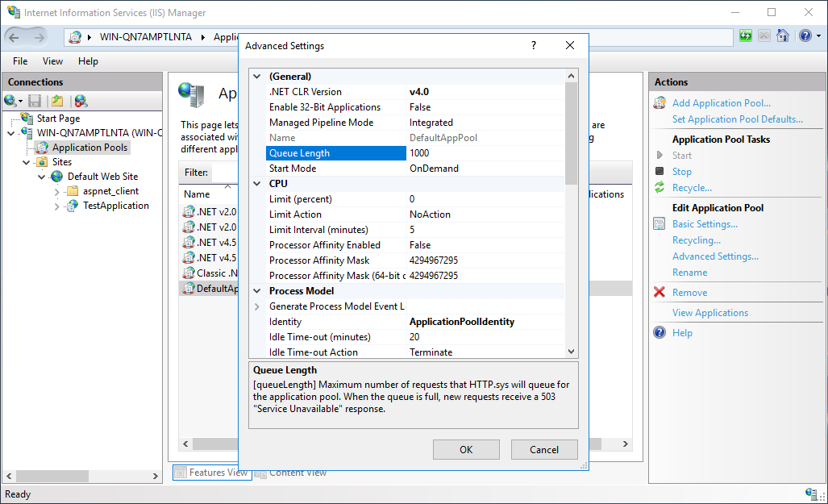Open the export folder icon in Connections toolbar

pyautogui.click(x=56, y=100)
